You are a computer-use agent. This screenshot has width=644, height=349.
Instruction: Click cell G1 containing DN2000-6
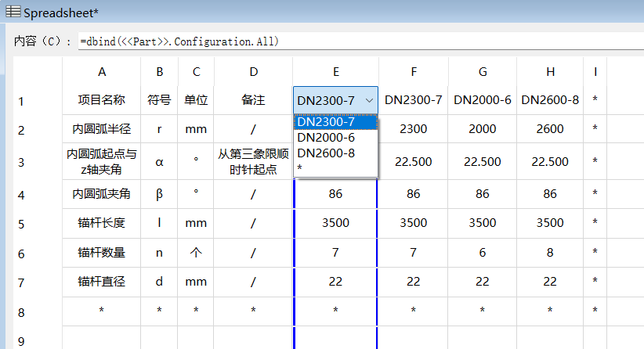[483, 100]
